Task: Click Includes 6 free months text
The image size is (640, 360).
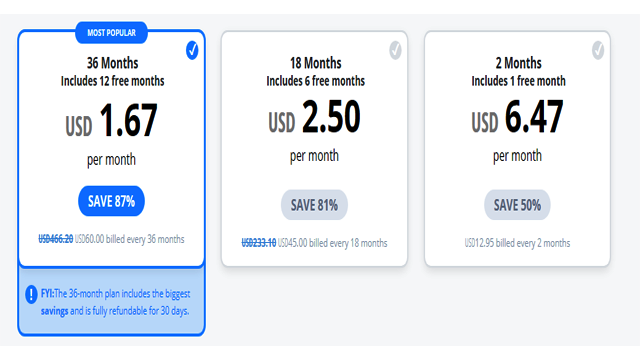Action: click(x=316, y=81)
